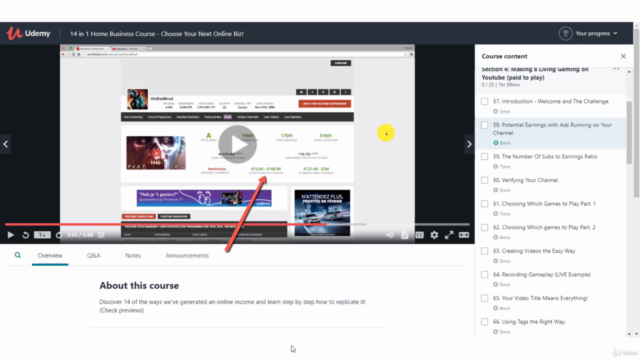The image size is (640, 360).
Task: Toggle expanded theater view
Action: (464, 235)
